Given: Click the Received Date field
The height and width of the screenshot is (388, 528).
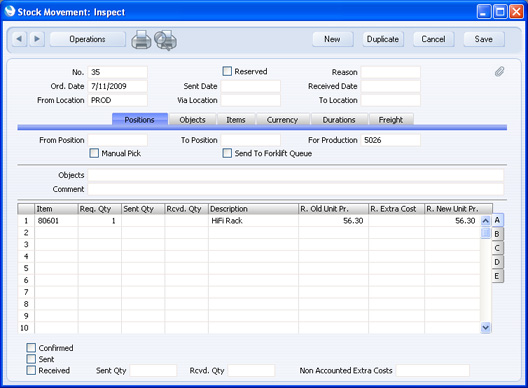Looking at the screenshot, I should click(391, 86).
